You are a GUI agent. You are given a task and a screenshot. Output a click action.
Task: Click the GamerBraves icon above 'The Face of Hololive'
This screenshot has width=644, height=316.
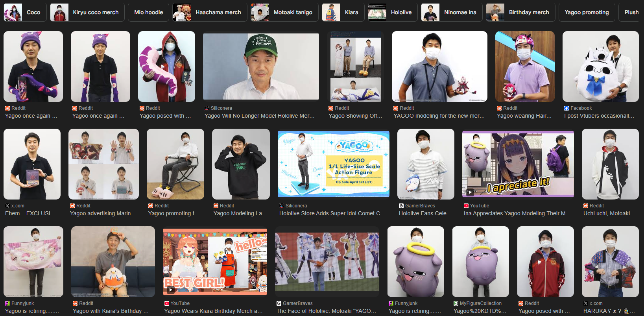point(279,303)
